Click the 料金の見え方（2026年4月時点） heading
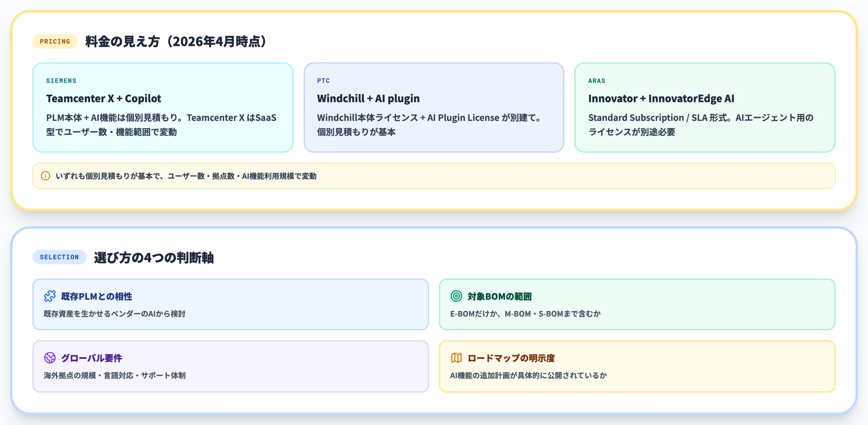868x425 pixels. point(177,41)
